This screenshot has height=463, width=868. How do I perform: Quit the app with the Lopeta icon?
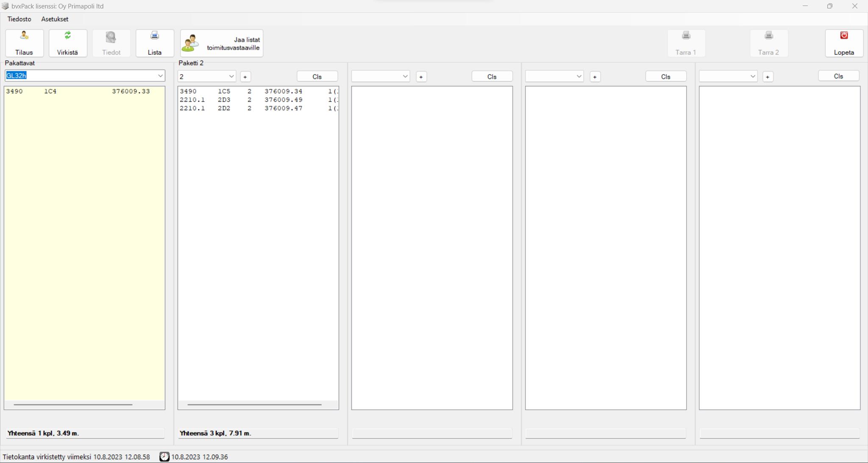tap(843, 43)
